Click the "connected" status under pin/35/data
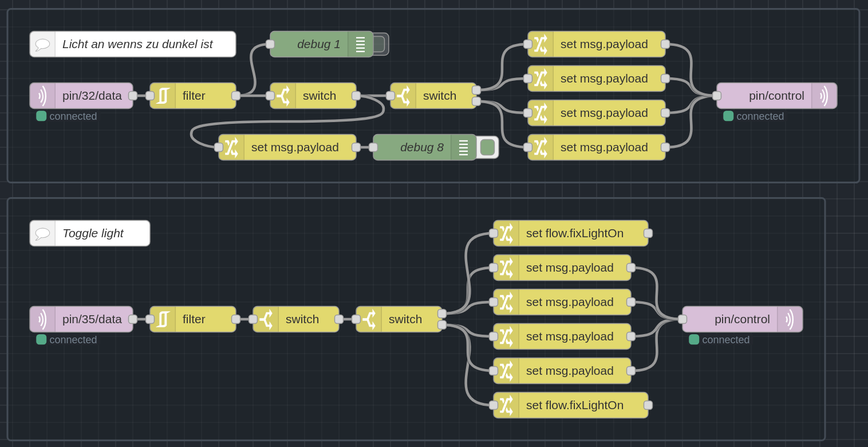 pos(73,340)
